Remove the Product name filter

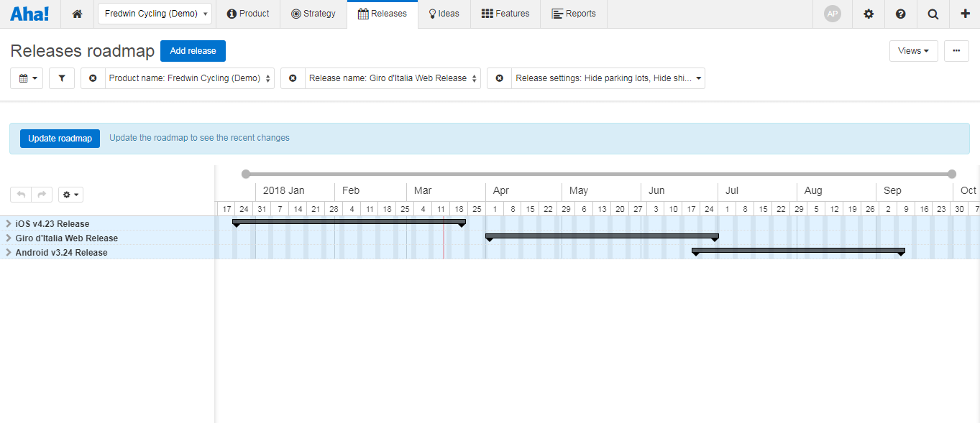tap(93, 78)
